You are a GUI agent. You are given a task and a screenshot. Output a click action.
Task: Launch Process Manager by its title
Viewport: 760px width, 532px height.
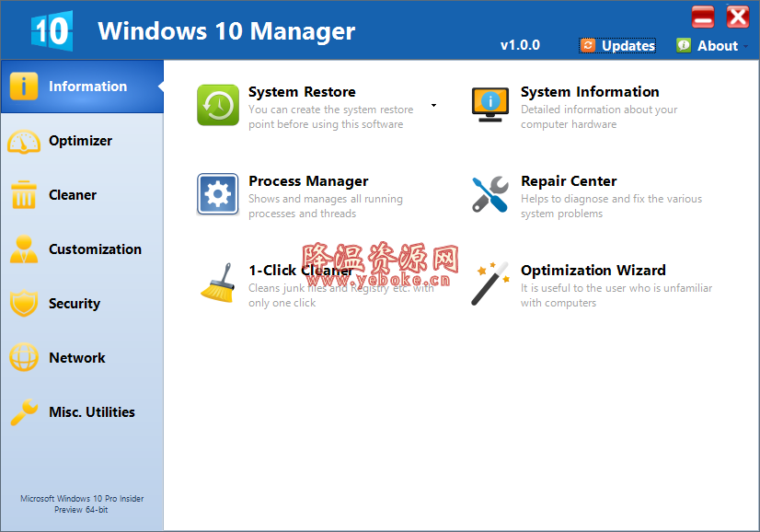tap(308, 181)
